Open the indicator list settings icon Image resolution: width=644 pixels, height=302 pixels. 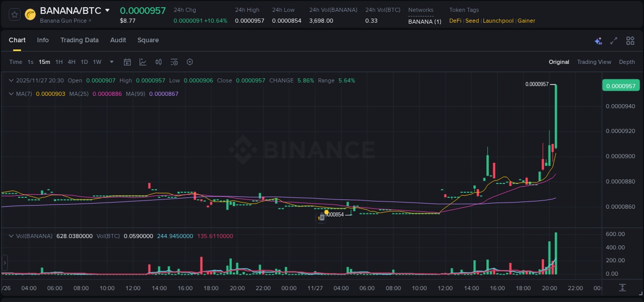[x=174, y=62]
